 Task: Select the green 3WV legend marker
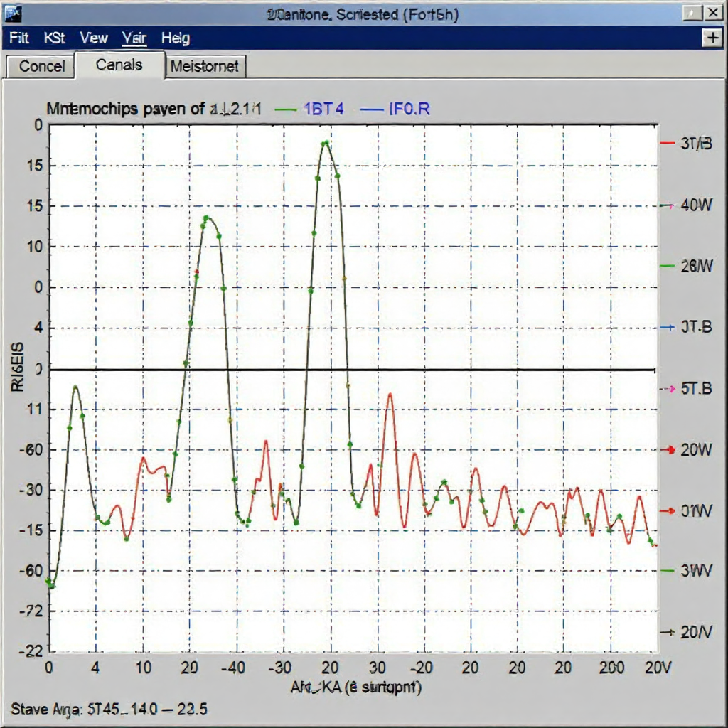point(667,571)
